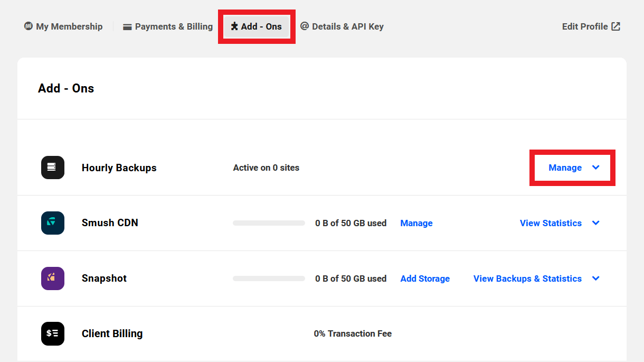Click the Edit Profile external-link icon
Viewport: 644px width, 362px height.
(615, 26)
